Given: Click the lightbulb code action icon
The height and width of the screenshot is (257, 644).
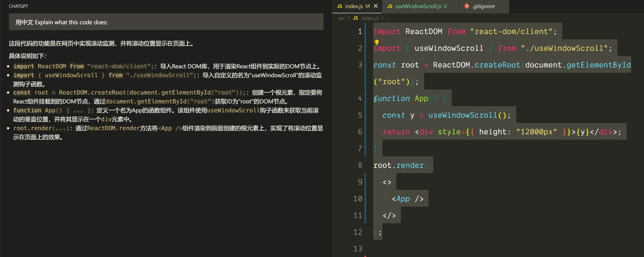Looking at the screenshot, I should click(x=377, y=42).
